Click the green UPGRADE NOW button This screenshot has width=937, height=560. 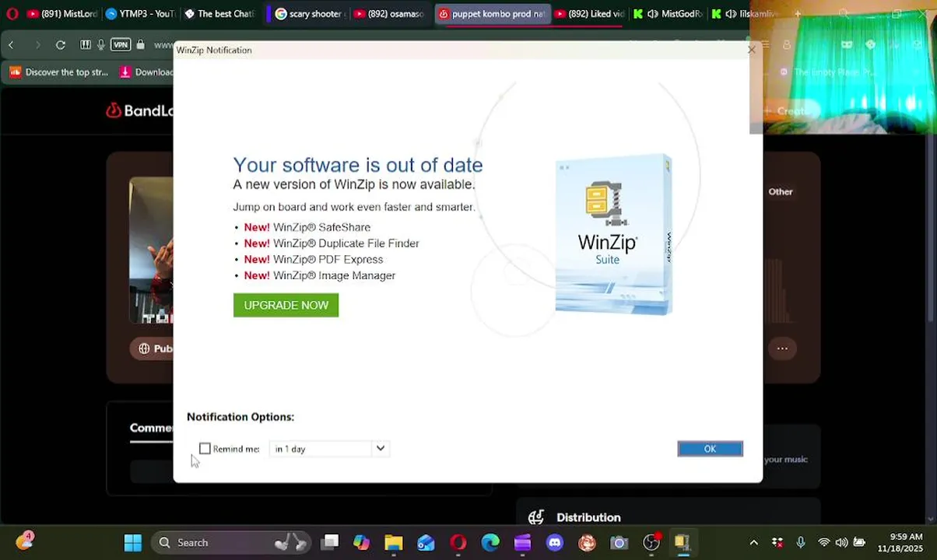point(286,305)
